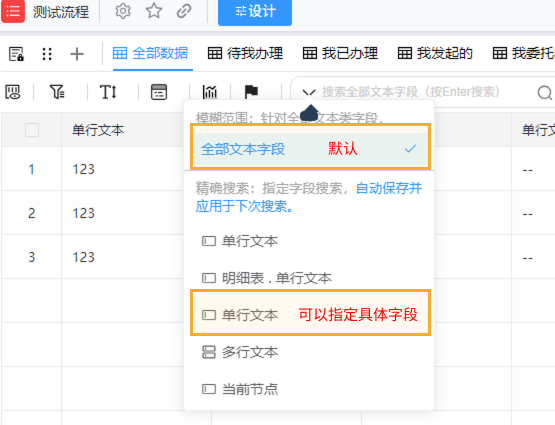Collapse search field scope dropdown chevron

tap(309, 93)
